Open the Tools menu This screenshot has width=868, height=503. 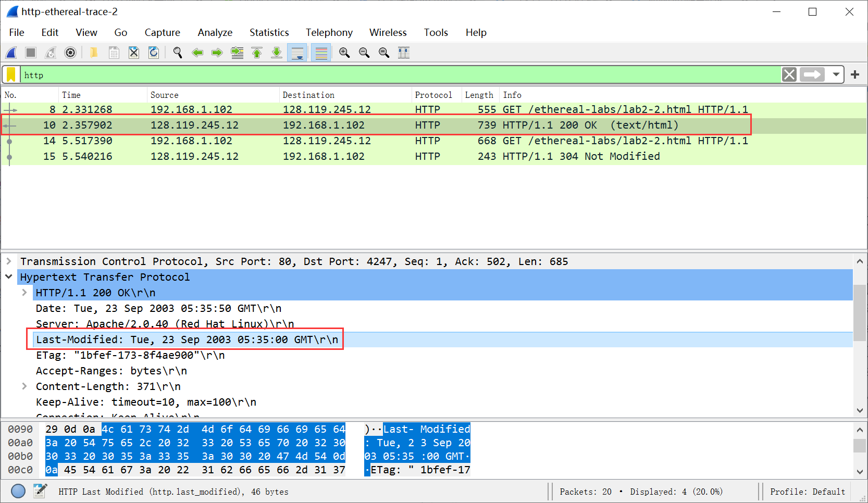pos(436,32)
